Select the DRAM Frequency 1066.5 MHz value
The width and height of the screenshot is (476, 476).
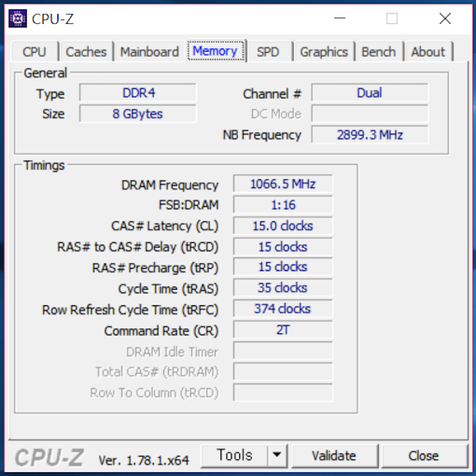pos(283,184)
